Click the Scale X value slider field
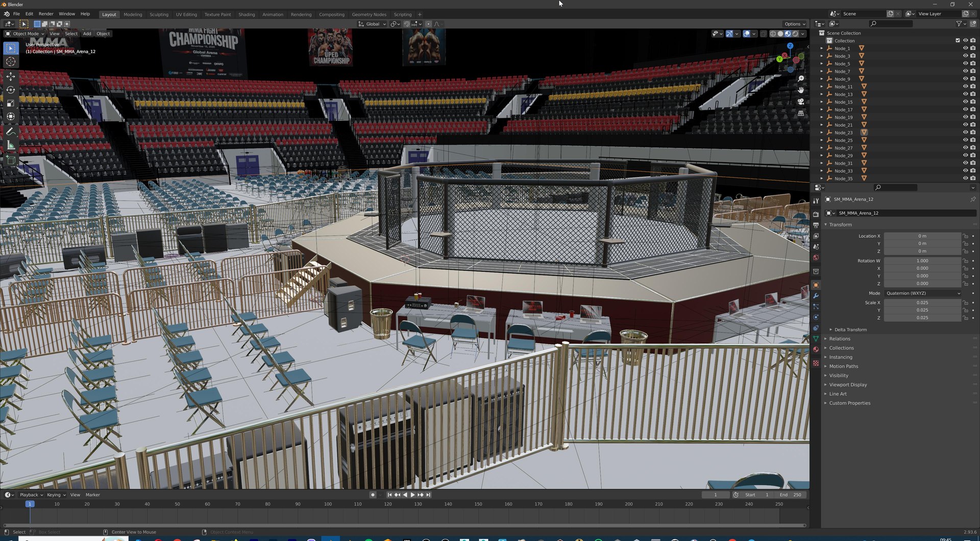This screenshot has height=541, width=980. 922,303
